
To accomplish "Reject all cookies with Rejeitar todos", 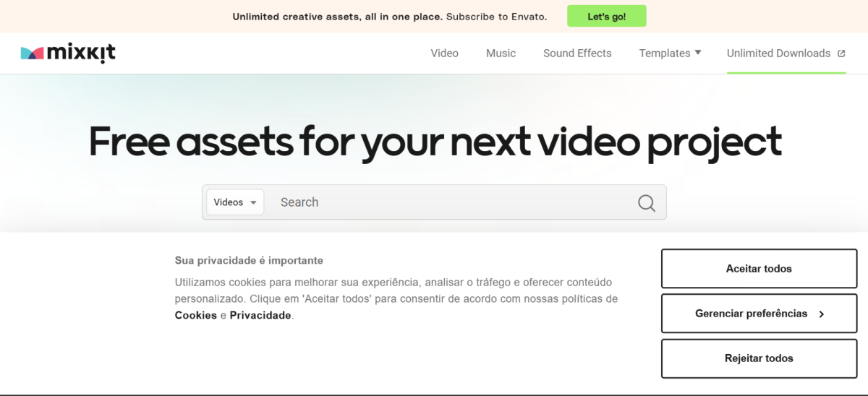I will point(759,358).
